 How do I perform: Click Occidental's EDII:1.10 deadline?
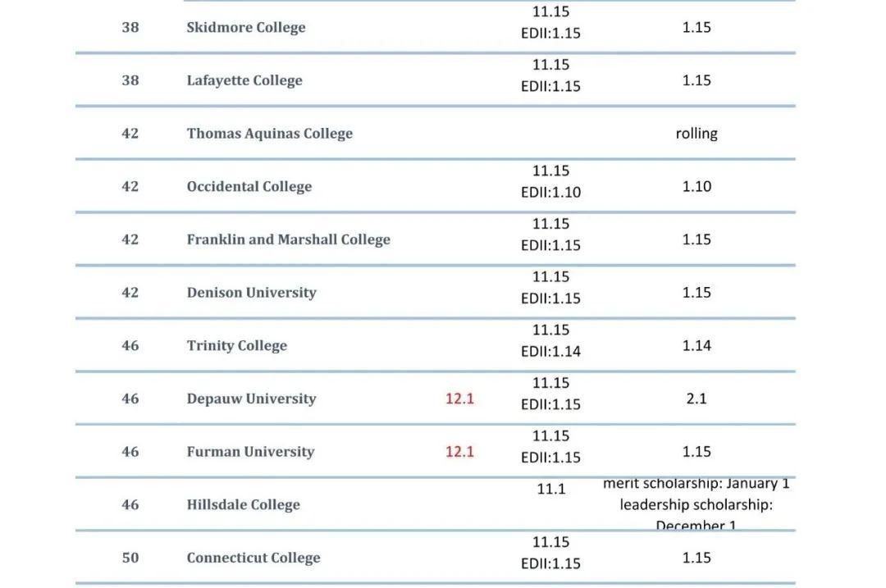point(550,193)
